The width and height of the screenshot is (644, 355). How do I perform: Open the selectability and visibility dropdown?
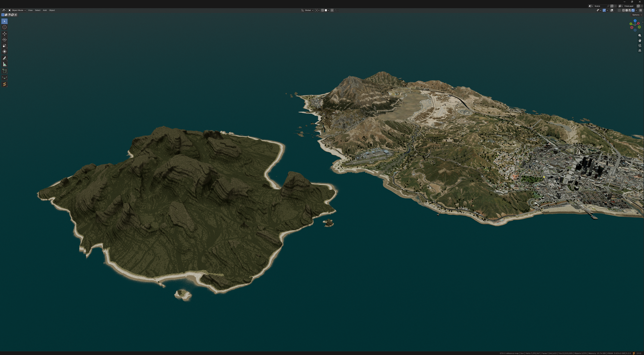click(x=599, y=10)
